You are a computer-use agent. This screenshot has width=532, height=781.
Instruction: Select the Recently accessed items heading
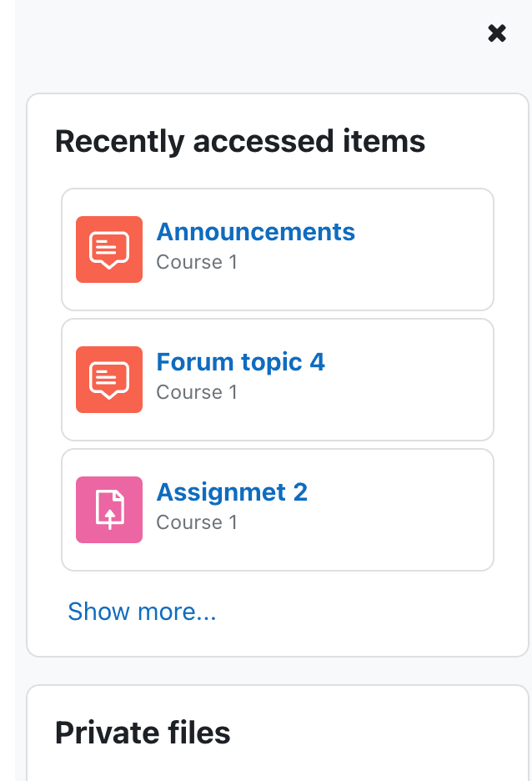[240, 142]
